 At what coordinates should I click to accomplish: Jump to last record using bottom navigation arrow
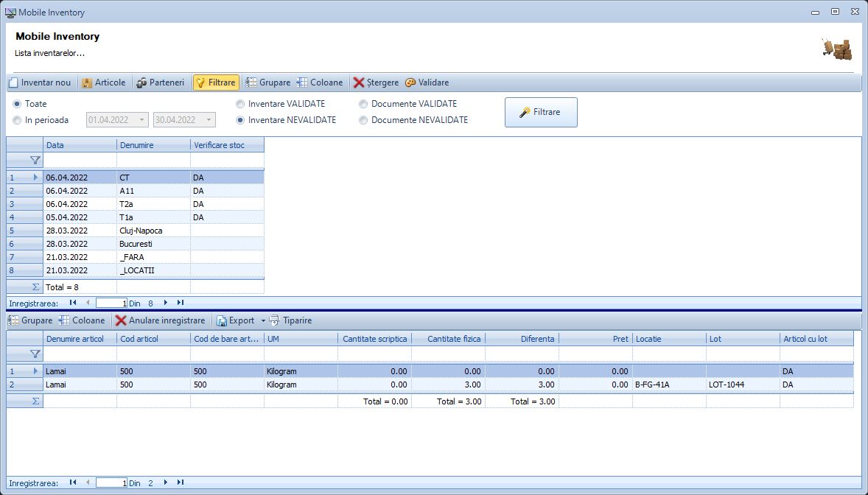click(x=180, y=482)
